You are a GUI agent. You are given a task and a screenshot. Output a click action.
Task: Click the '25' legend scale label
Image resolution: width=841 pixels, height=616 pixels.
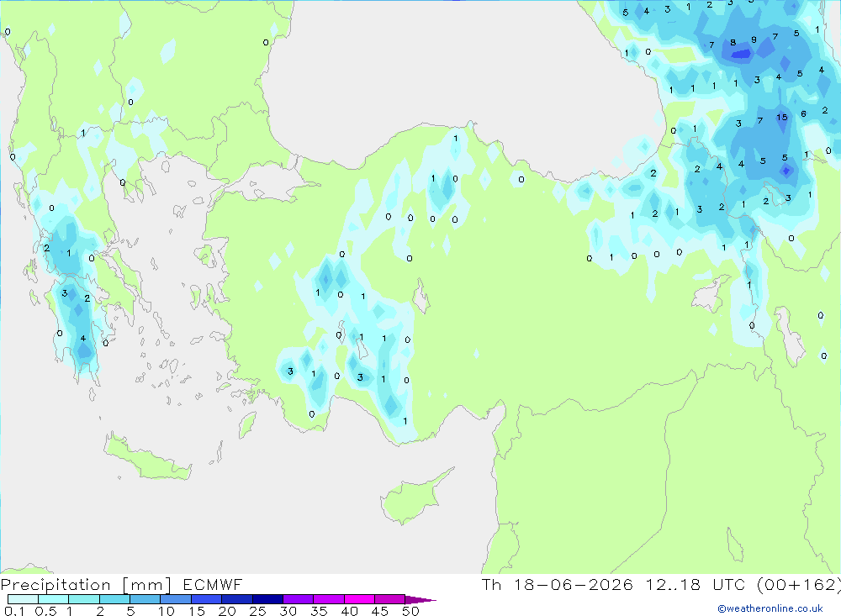[x=258, y=611]
